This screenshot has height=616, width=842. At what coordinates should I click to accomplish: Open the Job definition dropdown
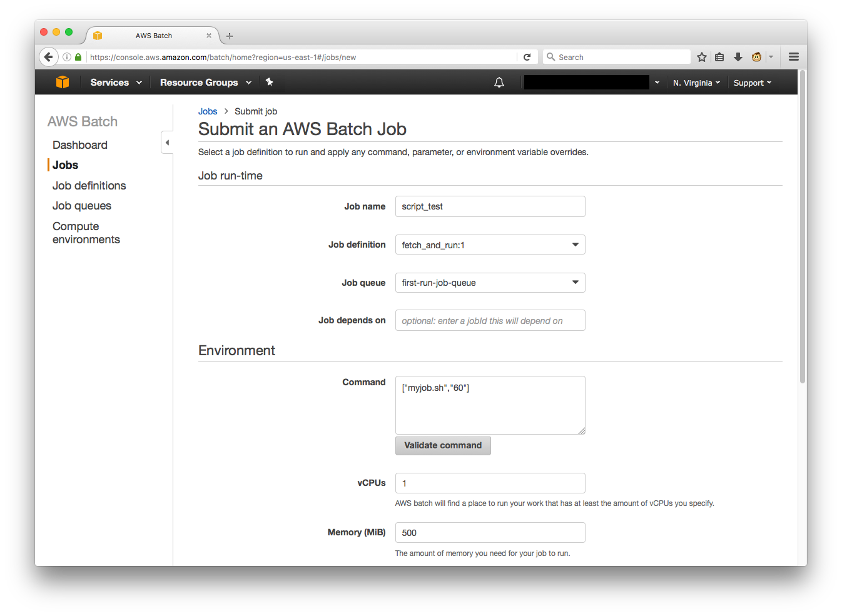(x=490, y=245)
